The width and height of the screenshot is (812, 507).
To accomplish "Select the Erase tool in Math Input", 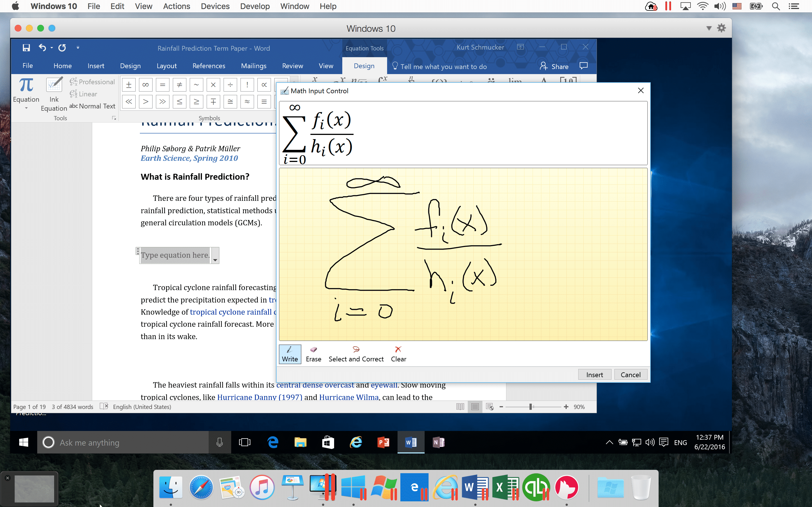I will 313,354.
